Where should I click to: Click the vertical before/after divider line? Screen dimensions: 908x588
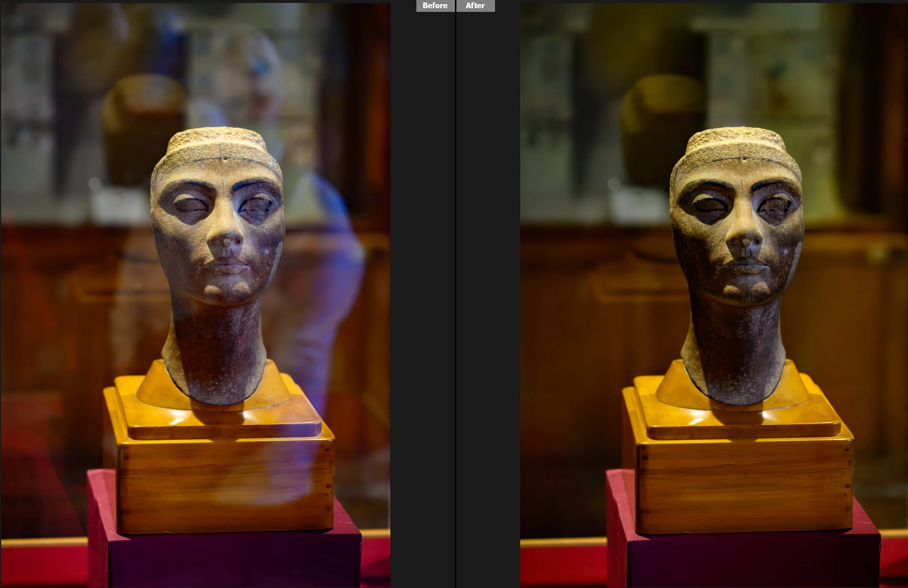tap(456, 294)
